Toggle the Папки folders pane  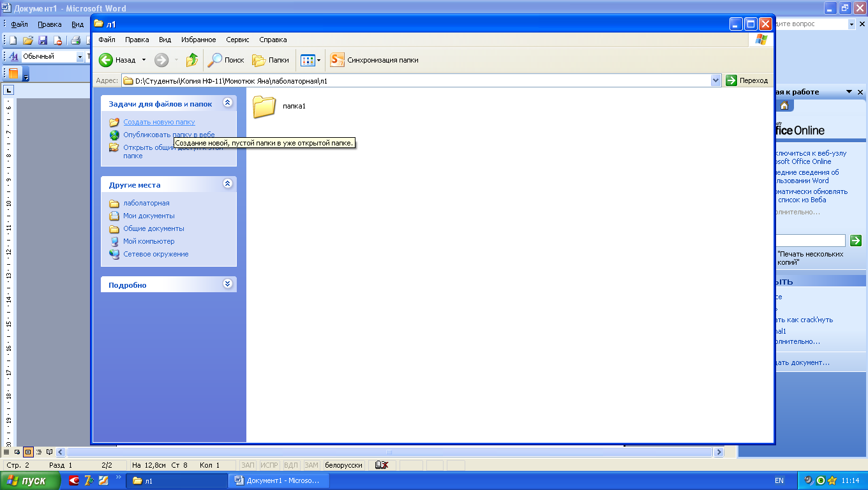[x=271, y=60]
